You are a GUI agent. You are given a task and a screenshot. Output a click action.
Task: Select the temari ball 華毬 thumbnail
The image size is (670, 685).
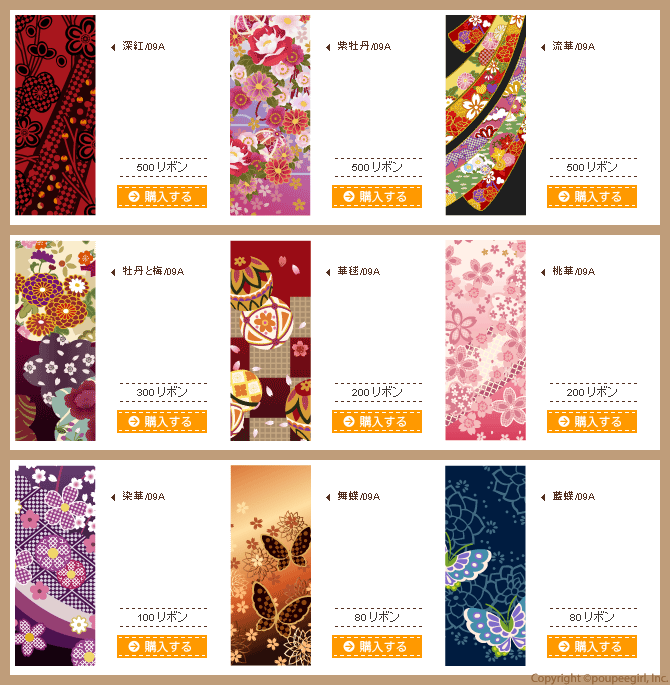(x=270, y=340)
